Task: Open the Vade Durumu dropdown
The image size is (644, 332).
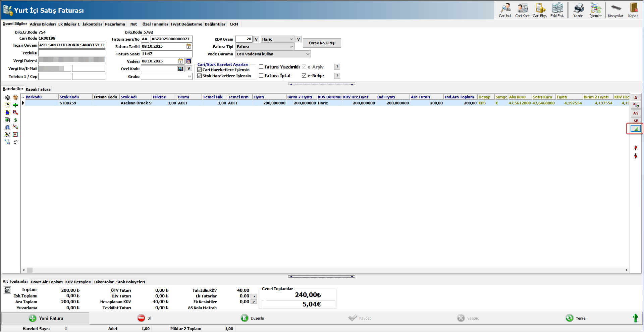Action: click(308, 54)
